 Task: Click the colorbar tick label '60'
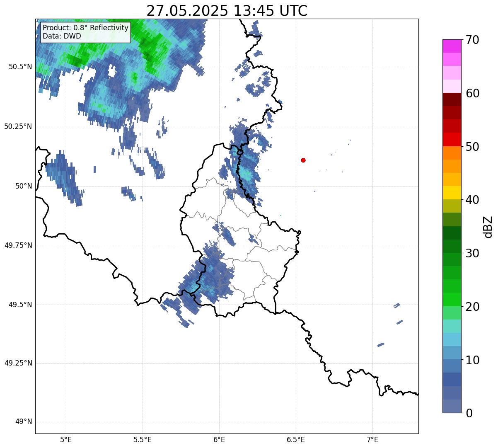tap(472, 94)
